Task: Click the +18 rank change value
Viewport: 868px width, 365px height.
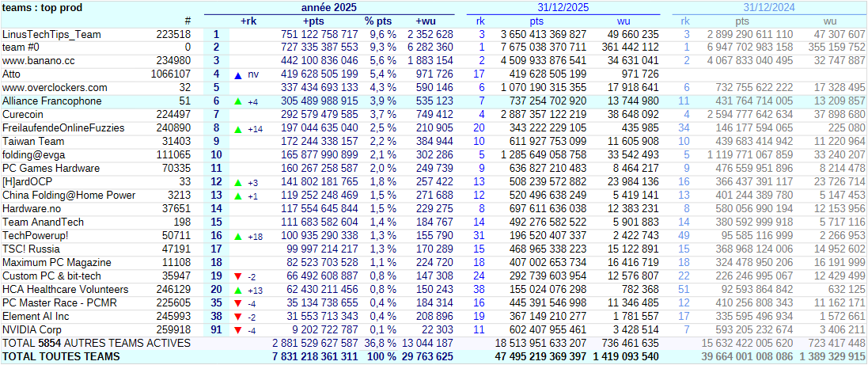Action: [256, 236]
